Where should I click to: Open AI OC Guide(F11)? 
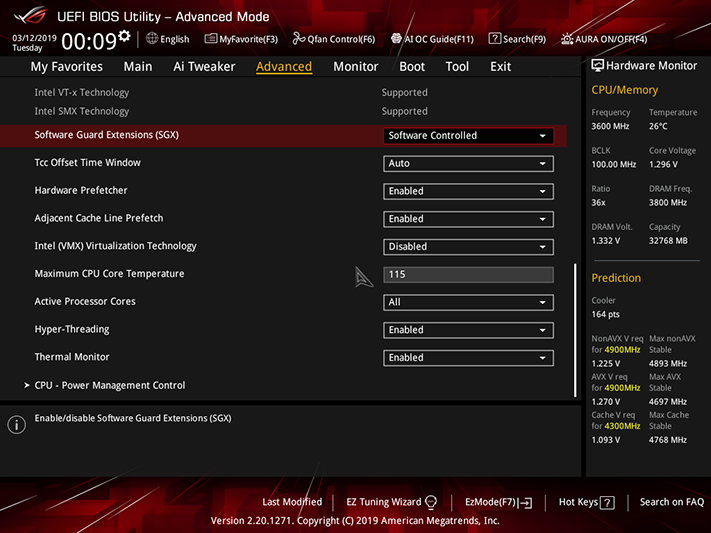433,39
